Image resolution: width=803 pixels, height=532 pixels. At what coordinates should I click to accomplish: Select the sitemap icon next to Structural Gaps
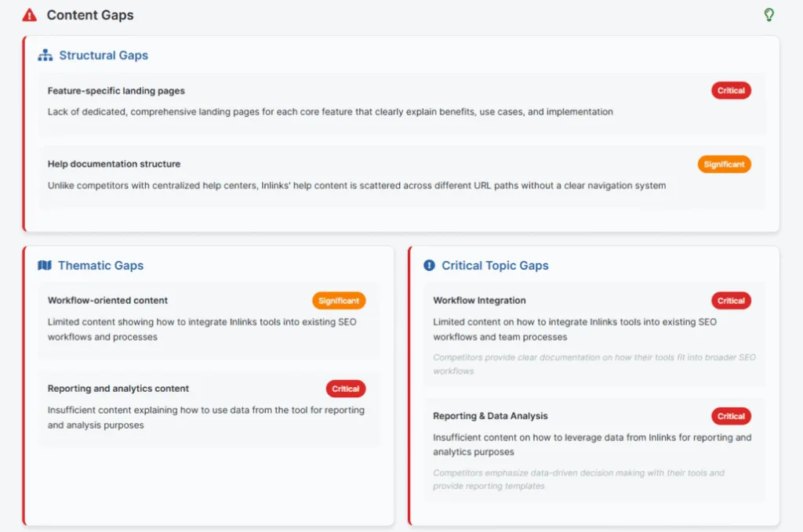(45, 55)
